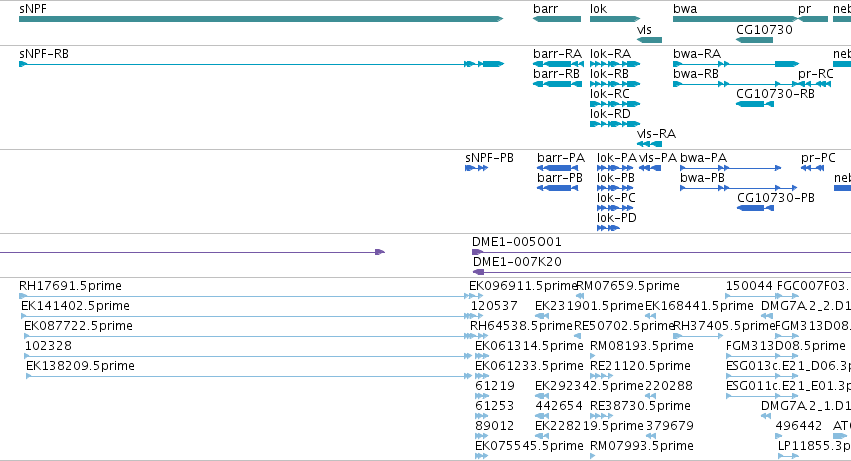Image resolution: width=851 pixels, height=461 pixels.
Task: Click EST RM07659.5prime
Action: [x=580, y=296]
